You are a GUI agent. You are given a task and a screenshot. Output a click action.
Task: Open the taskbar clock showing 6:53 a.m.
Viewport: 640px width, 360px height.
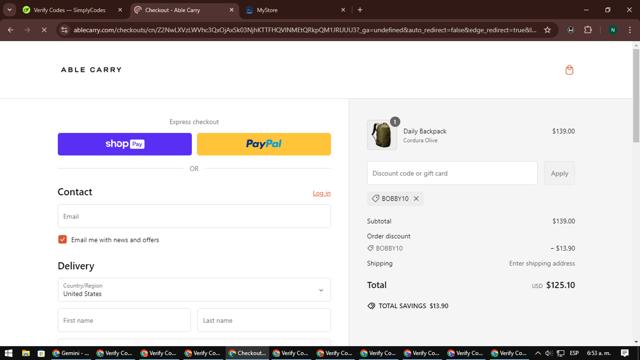tap(598, 353)
